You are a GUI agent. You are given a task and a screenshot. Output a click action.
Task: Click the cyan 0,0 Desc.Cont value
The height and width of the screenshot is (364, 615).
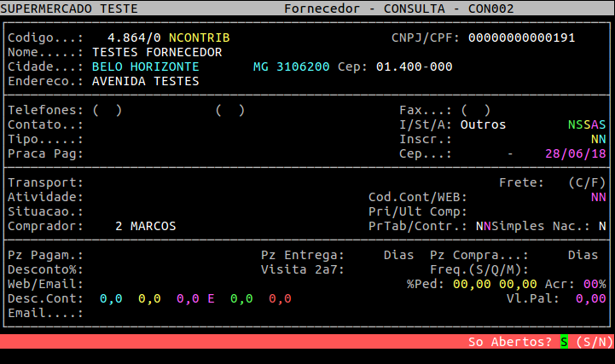tap(111, 298)
